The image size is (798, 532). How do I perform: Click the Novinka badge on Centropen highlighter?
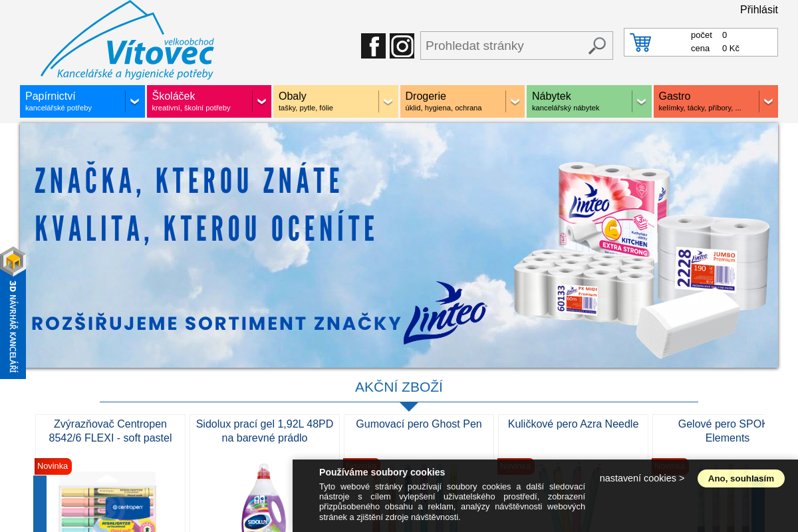53,466
